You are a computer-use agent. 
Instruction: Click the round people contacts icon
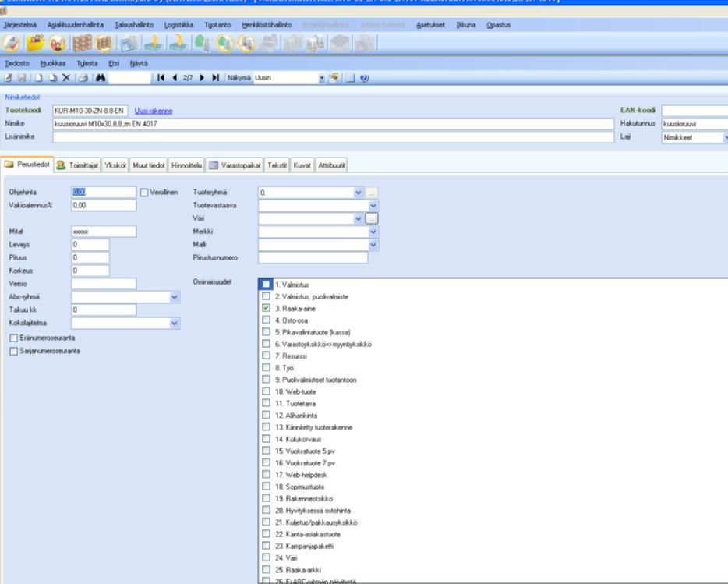(58, 44)
